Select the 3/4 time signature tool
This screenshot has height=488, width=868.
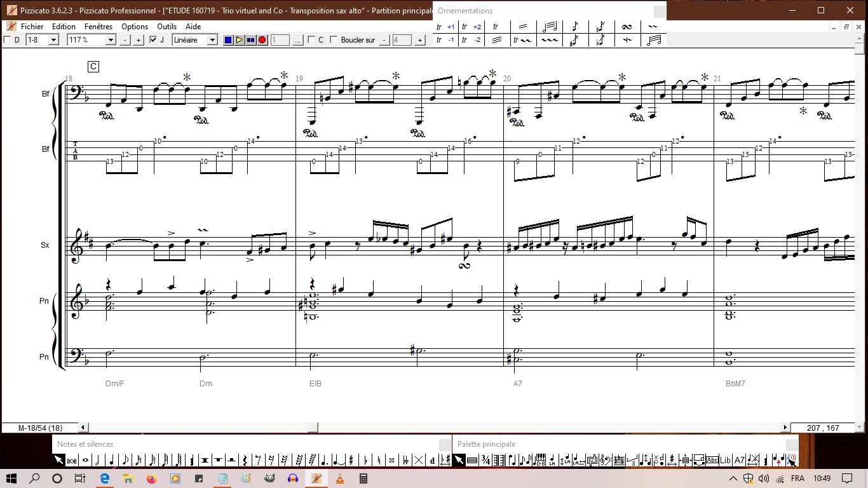pyautogui.click(x=485, y=461)
